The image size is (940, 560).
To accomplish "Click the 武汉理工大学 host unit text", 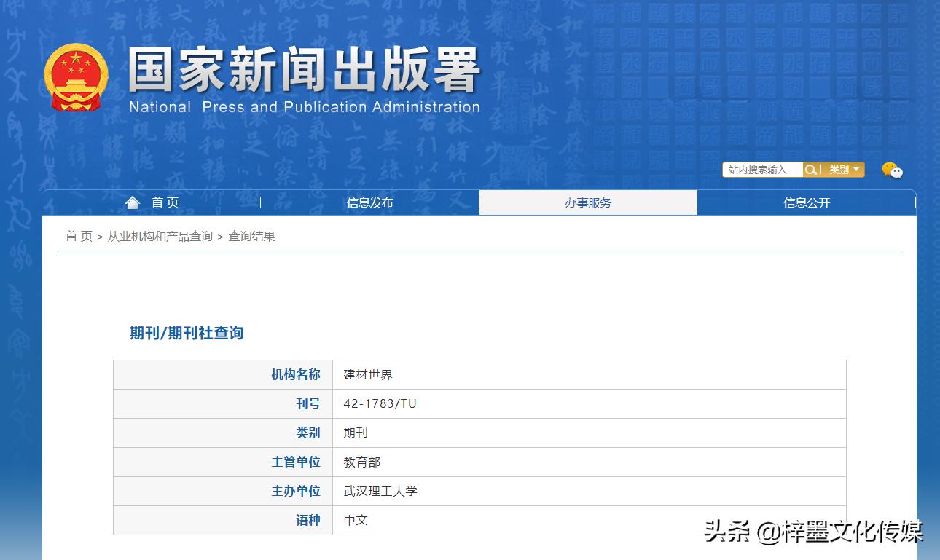I will [380, 491].
